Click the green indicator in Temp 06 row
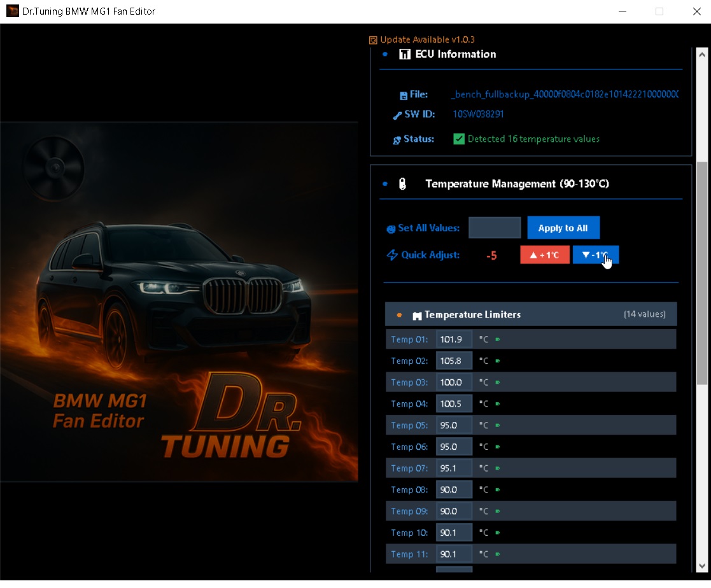The image size is (711, 588). [x=497, y=447]
